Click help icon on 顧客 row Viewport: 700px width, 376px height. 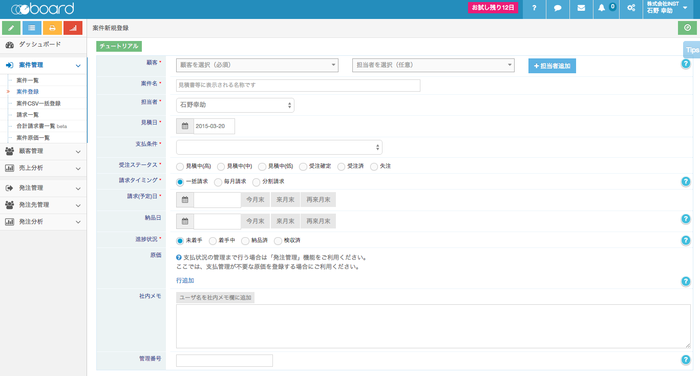coord(686,64)
